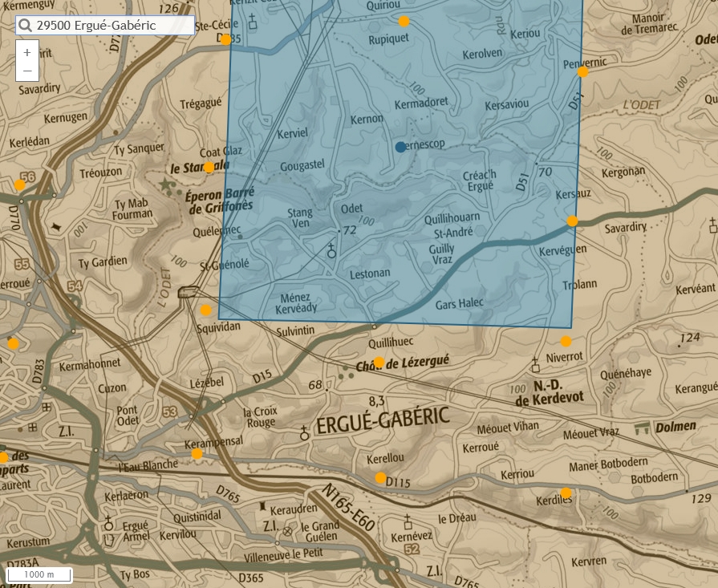Click the address search field
Viewport: 718px width, 588px height.
click(x=112, y=26)
